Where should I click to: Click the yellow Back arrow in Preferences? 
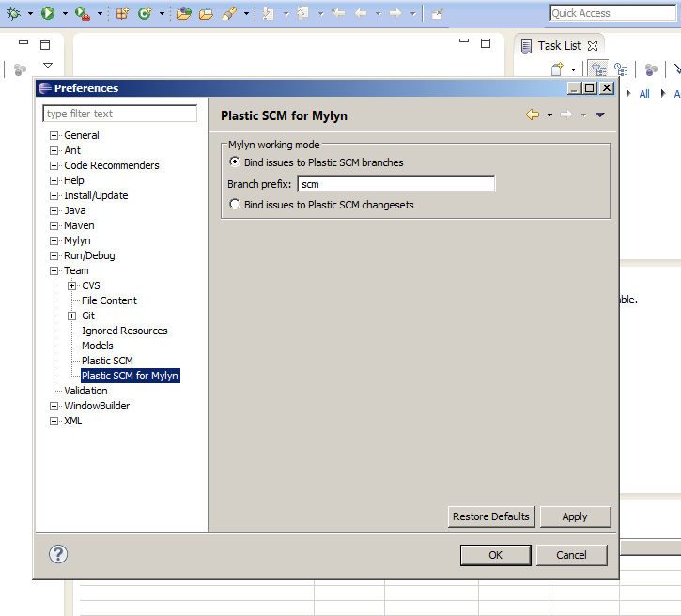(x=533, y=115)
